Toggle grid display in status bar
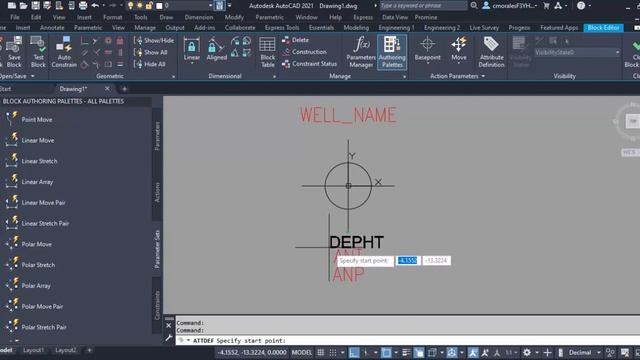 321,352
